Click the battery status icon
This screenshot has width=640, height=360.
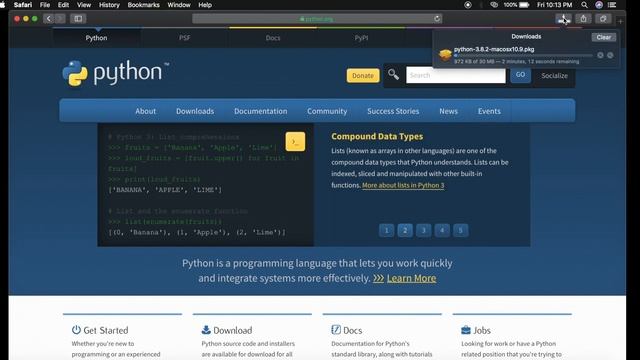(x=524, y=5)
